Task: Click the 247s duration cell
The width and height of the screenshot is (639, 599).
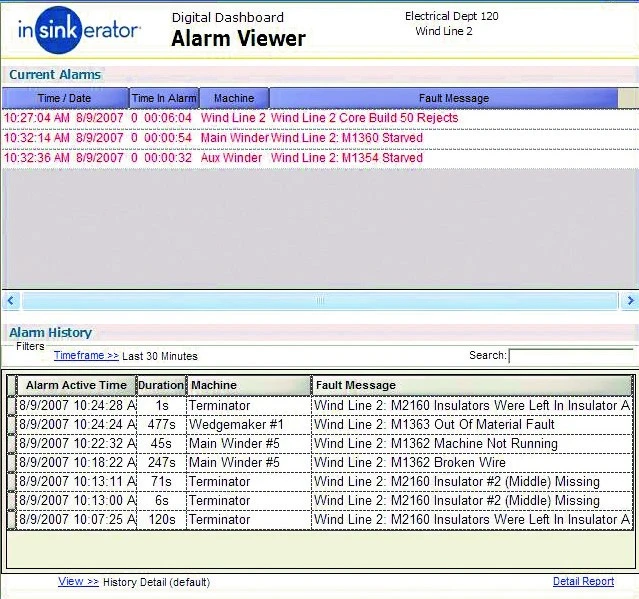Action: (161, 463)
